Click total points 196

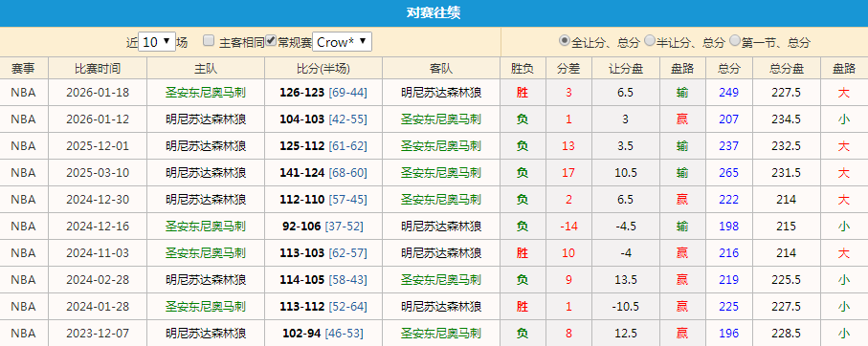729,334
